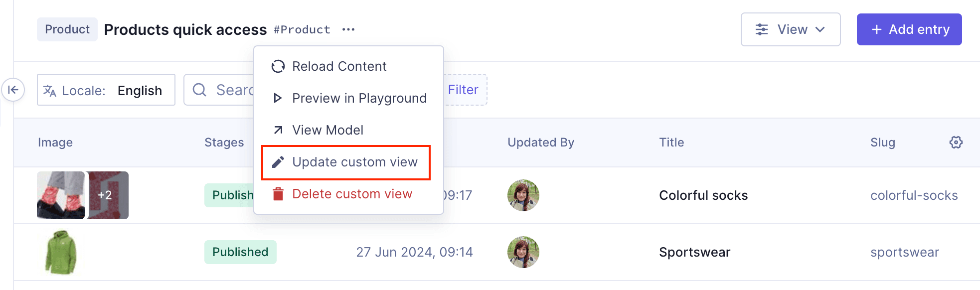Click the avatar in the Sportswear row

(x=523, y=252)
